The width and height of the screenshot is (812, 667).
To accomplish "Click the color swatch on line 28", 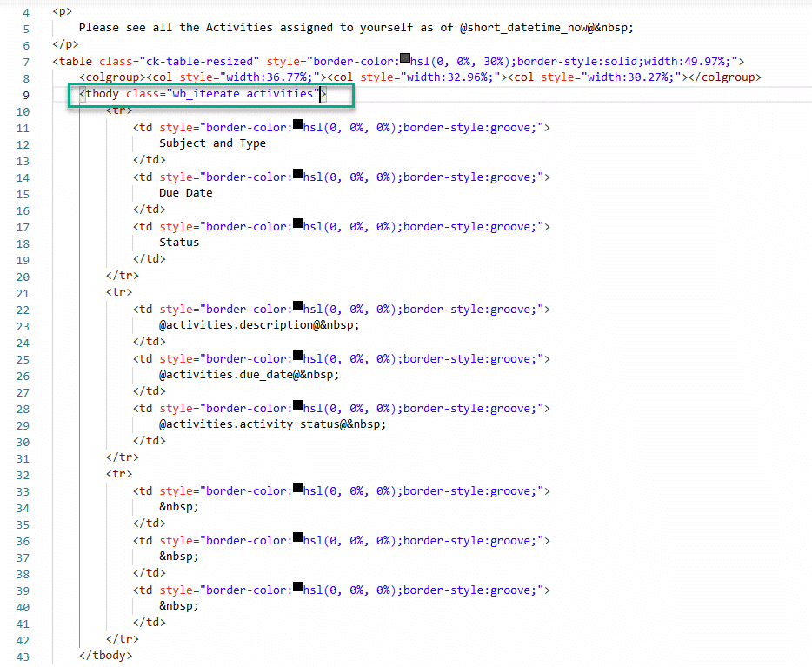I will tap(298, 405).
